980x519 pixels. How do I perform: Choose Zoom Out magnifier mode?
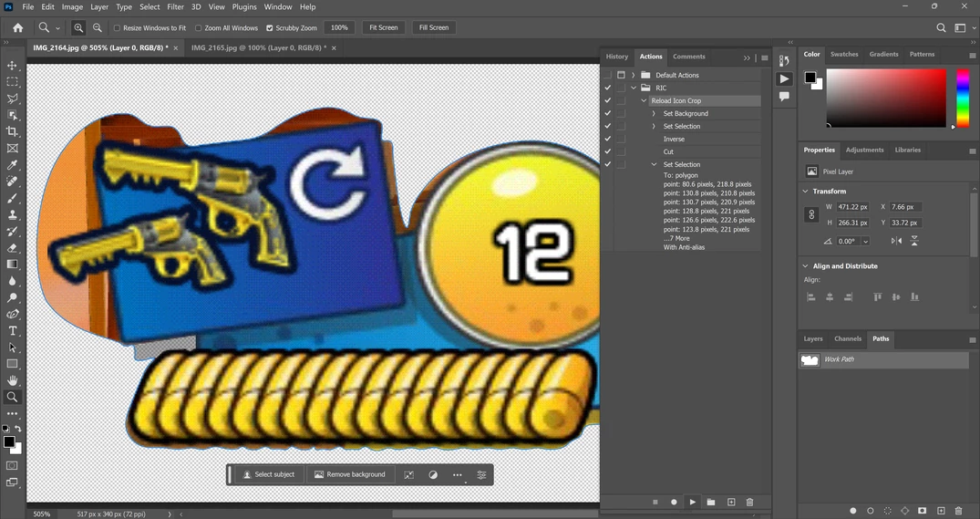(97, 27)
